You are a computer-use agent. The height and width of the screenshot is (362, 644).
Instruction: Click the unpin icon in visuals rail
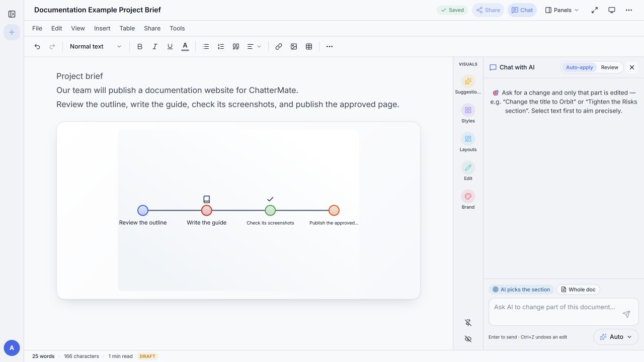click(x=468, y=323)
